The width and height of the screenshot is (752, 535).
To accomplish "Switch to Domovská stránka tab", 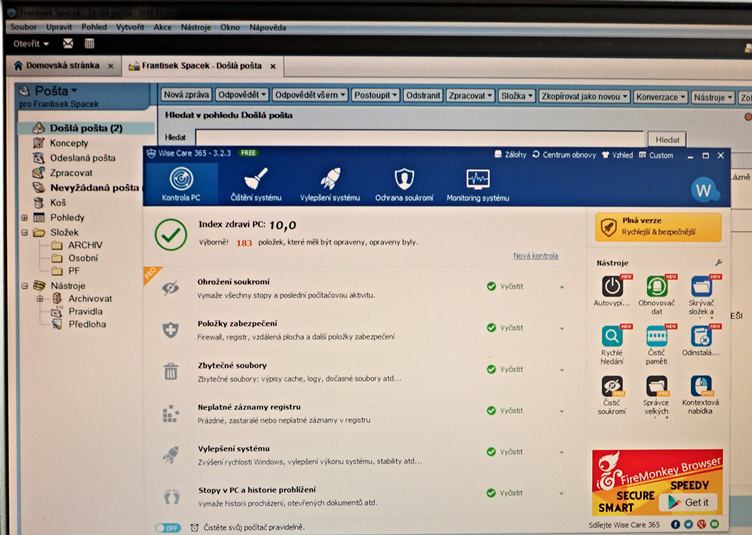I will pyautogui.click(x=62, y=65).
